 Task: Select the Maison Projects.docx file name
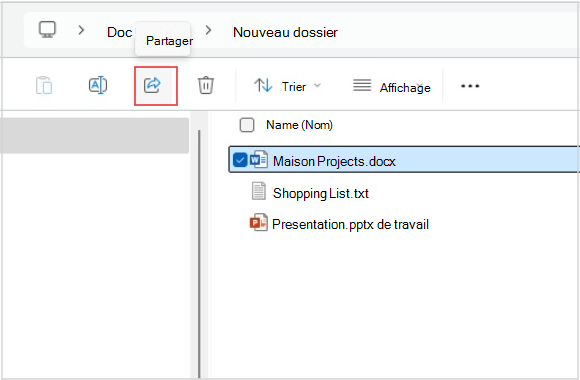point(334,161)
